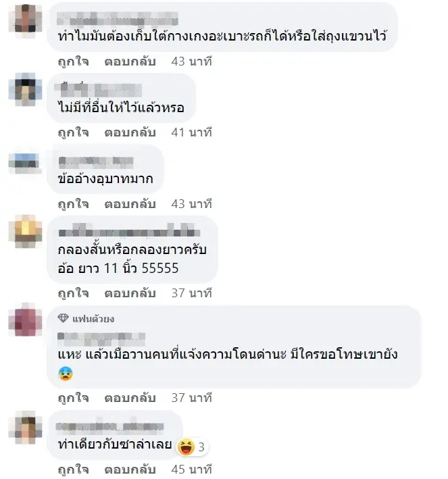Open second commenter's profile picture

[26, 89]
